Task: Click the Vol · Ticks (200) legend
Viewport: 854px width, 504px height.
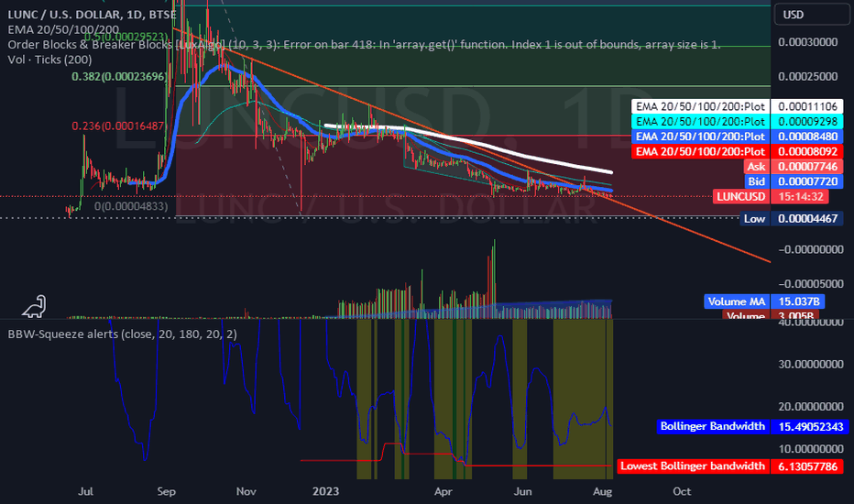Action: [49, 60]
